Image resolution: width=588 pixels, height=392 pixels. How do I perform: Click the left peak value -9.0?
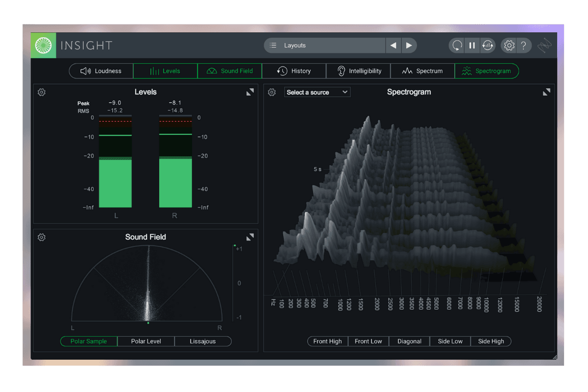pyautogui.click(x=115, y=103)
